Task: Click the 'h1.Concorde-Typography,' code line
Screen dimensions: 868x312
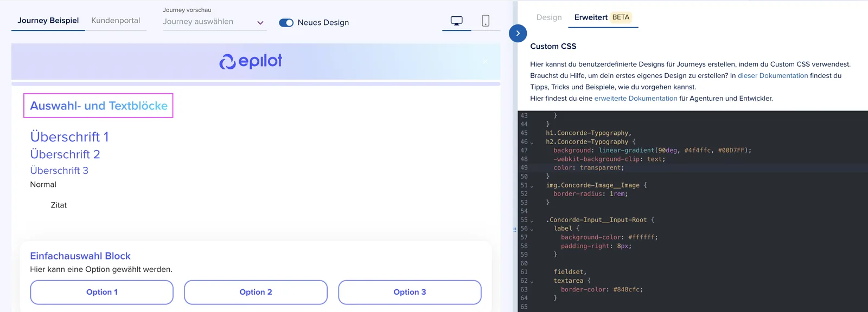Action: click(589, 133)
